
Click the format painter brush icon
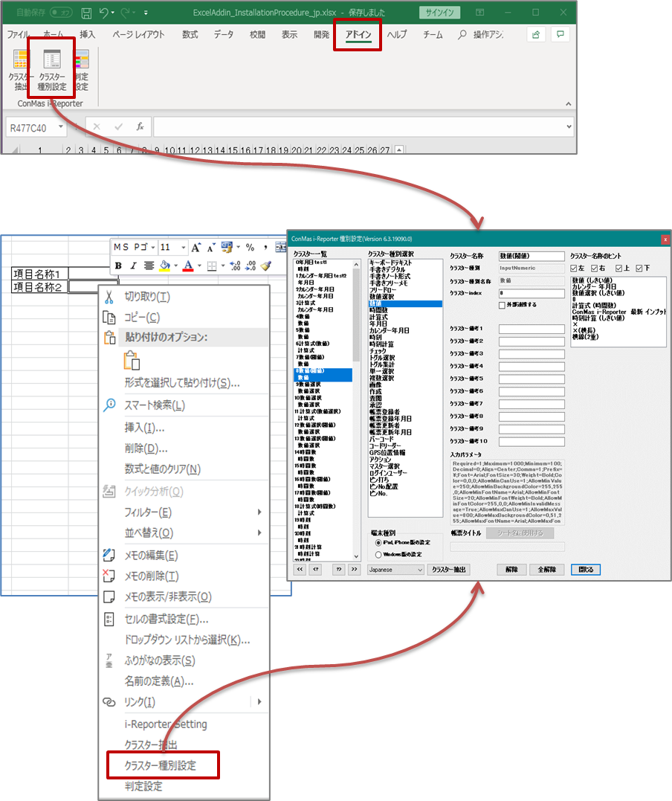click(266, 266)
